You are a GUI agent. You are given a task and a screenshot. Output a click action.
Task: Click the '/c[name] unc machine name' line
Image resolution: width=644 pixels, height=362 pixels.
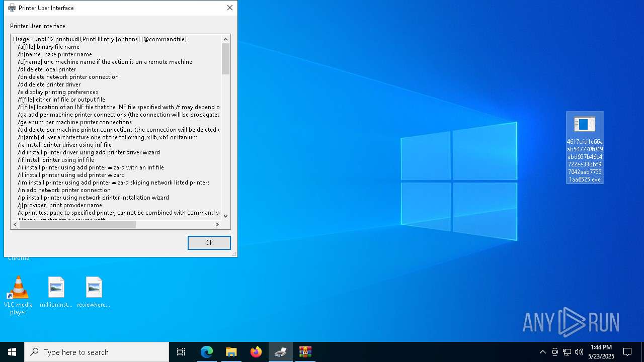(x=105, y=62)
